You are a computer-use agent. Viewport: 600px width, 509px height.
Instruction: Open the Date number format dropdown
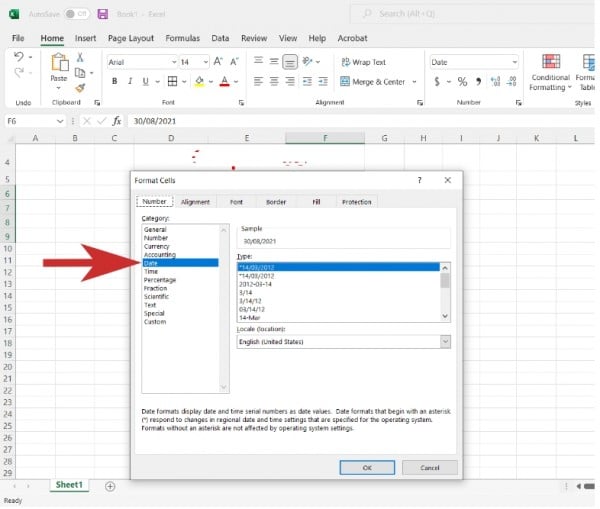point(515,62)
